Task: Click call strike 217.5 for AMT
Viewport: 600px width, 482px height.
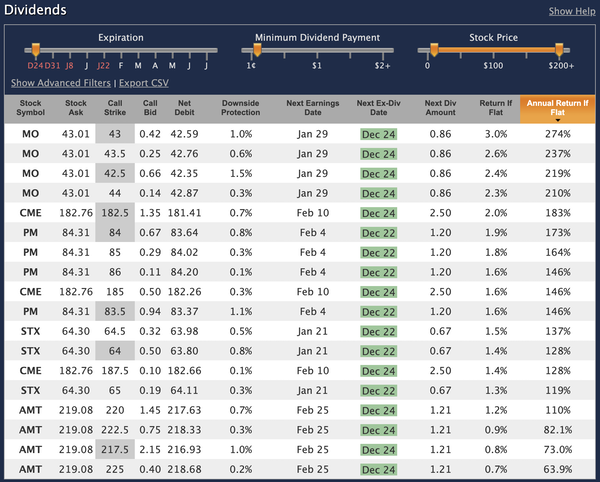Action: pyautogui.click(x=115, y=449)
